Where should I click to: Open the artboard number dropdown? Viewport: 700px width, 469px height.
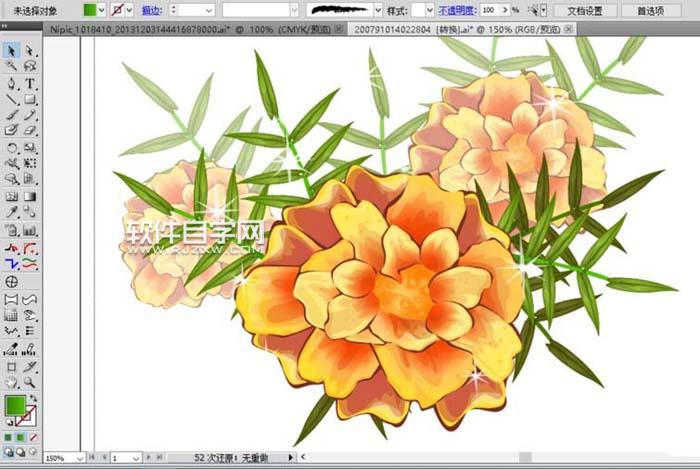point(136,458)
